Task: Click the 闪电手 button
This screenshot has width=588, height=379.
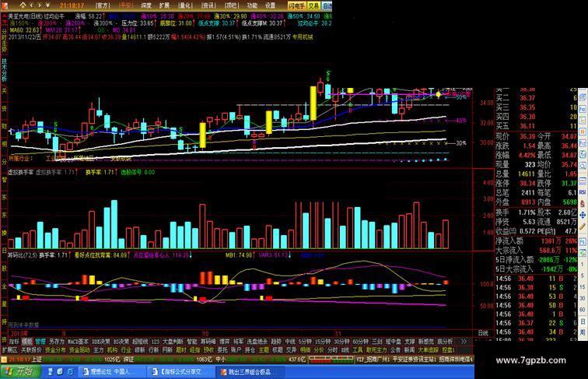Action: [x=297, y=5]
